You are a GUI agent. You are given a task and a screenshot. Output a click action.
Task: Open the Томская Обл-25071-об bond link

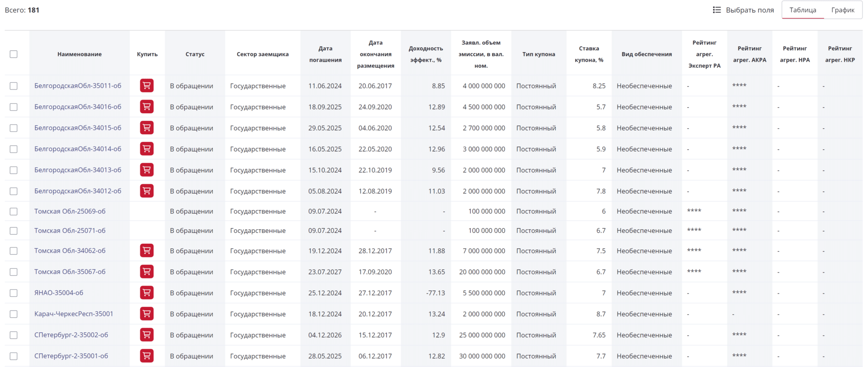click(70, 231)
